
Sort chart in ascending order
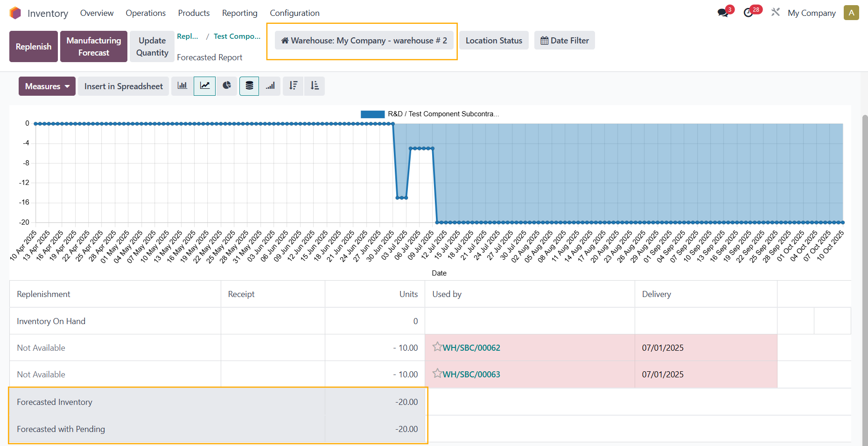tap(315, 86)
